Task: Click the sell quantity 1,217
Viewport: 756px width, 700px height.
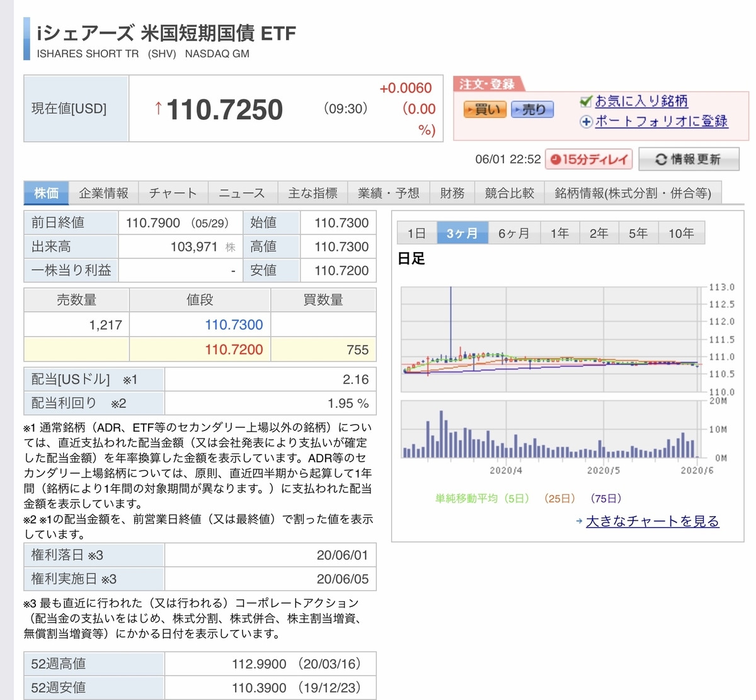Action: coord(105,325)
